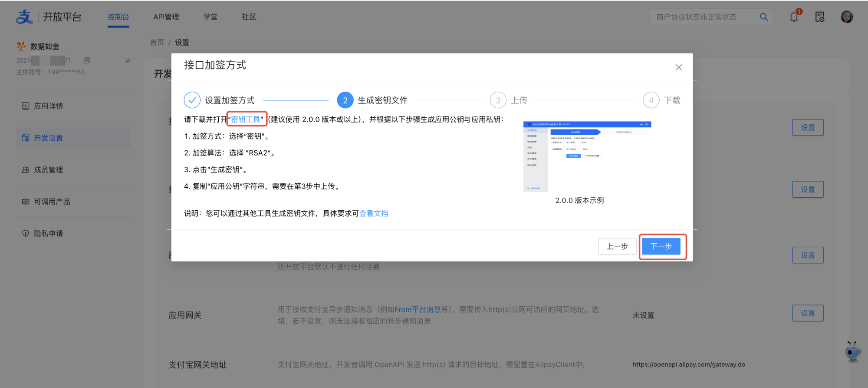Click the 2.0.0 version example thumbnail
The height and width of the screenshot is (388, 868).
[587, 156]
